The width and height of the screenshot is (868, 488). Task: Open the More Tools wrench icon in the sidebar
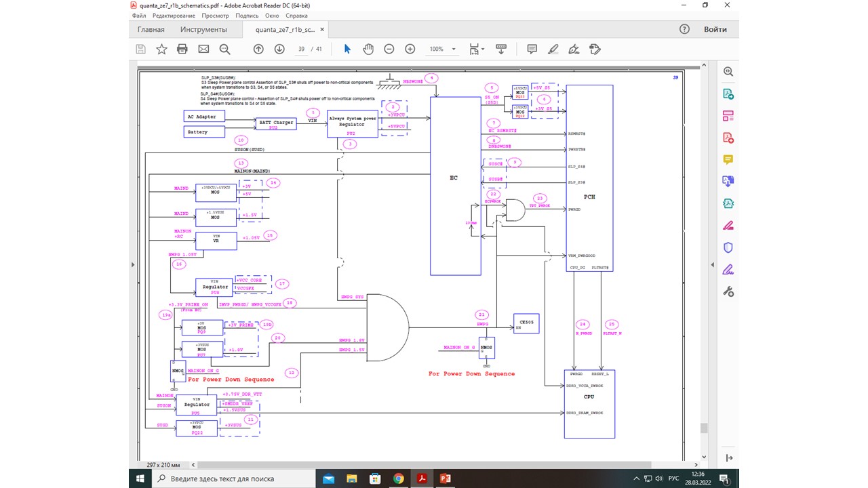(x=728, y=291)
